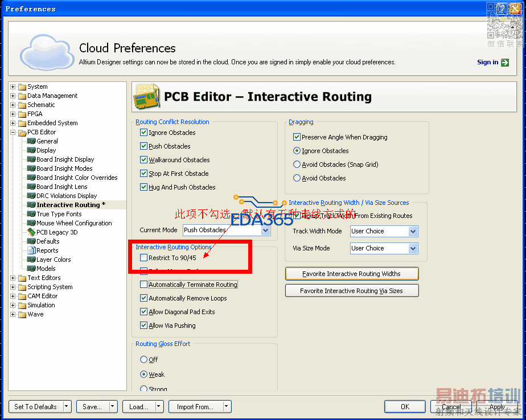Expand the Text Editors tree node

13,278
